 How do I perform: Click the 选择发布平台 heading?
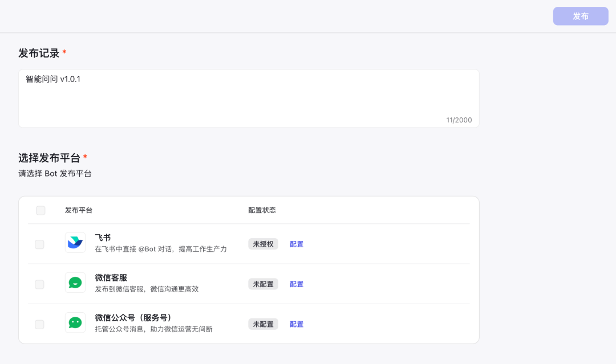click(49, 158)
